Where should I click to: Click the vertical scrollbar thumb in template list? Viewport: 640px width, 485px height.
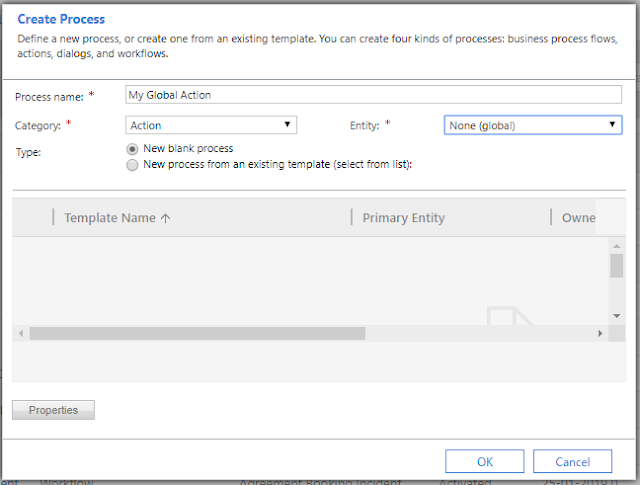click(x=617, y=265)
